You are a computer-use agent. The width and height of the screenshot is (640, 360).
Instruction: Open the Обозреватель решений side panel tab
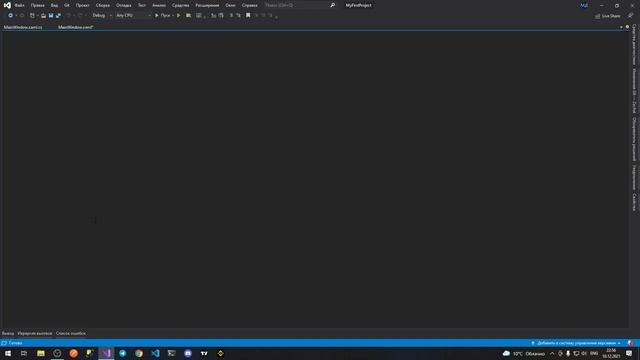(634, 139)
